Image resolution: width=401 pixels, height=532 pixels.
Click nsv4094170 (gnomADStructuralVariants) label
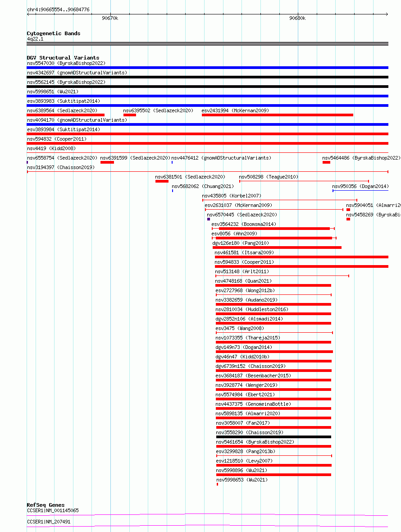[x=77, y=120]
